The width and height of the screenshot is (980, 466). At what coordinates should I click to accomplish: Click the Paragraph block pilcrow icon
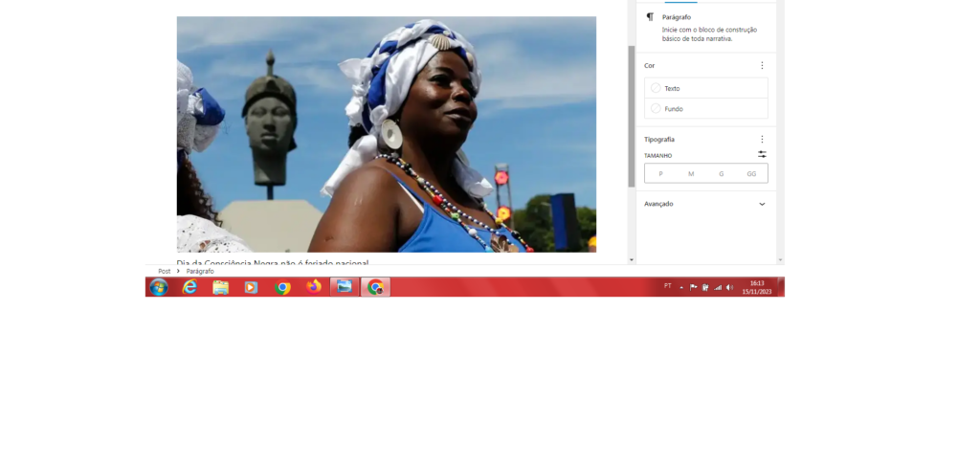[x=650, y=17]
